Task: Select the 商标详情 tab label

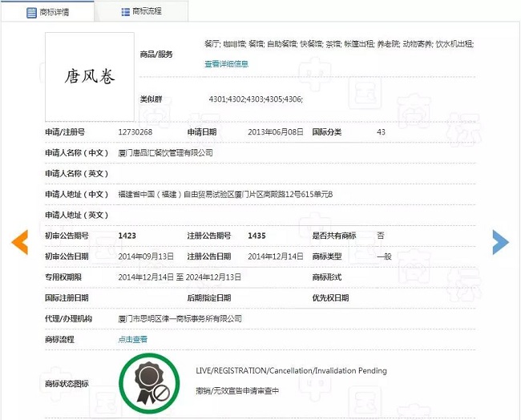Action: 55,12
